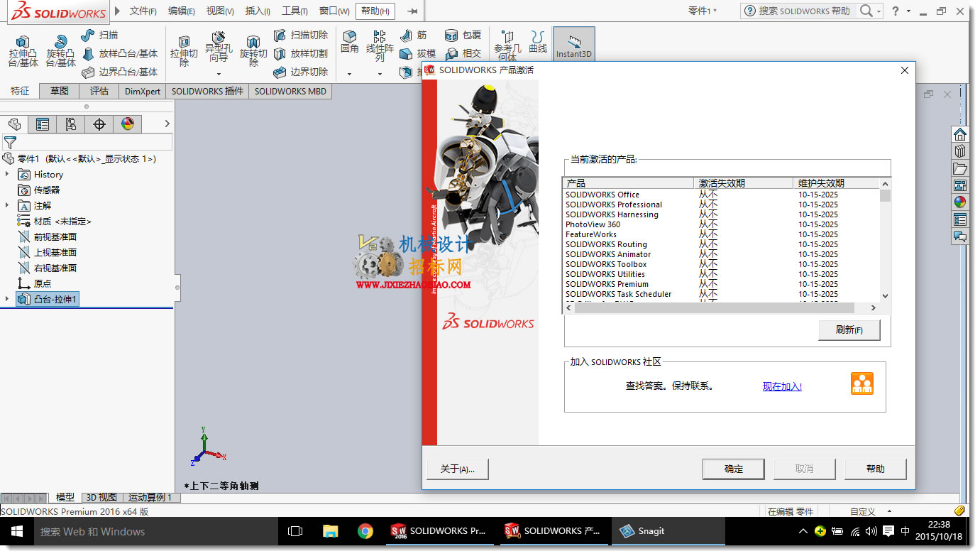
Task: Click the SOLIDWORKS community people icon
Action: pyautogui.click(x=862, y=383)
